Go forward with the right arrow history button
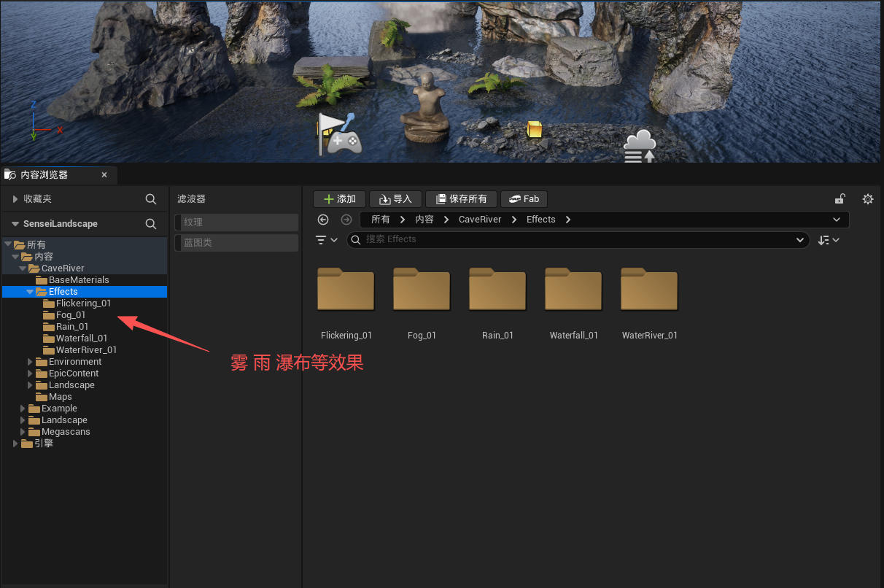The image size is (884, 588). point(346,220)
